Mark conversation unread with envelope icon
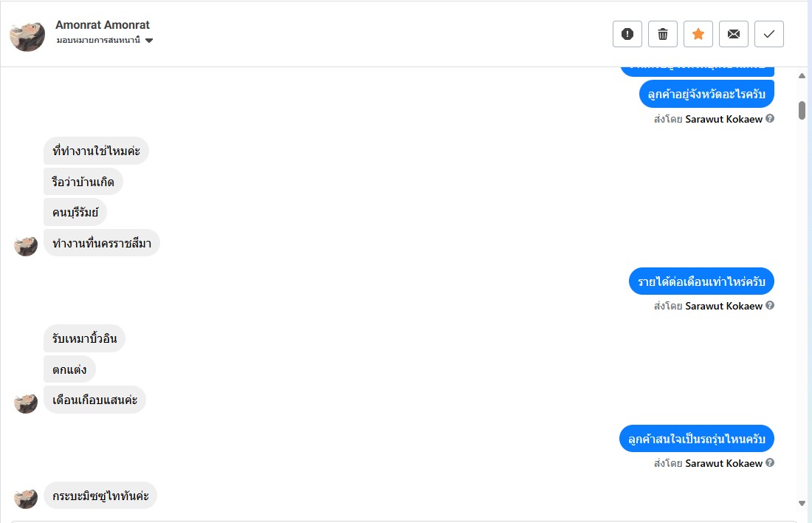The height and width of the screenshot is (523, 812). coord(734,34)
